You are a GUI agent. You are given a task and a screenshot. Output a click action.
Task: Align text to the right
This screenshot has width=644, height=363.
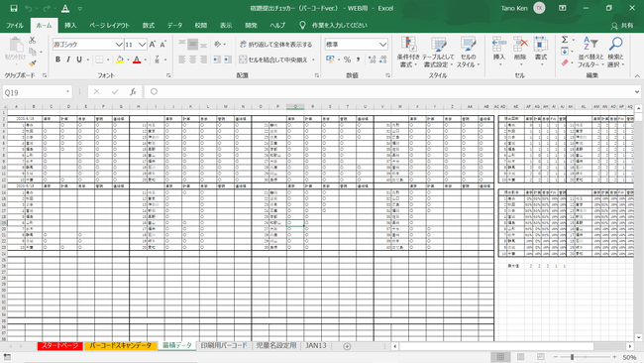point(203,60)
